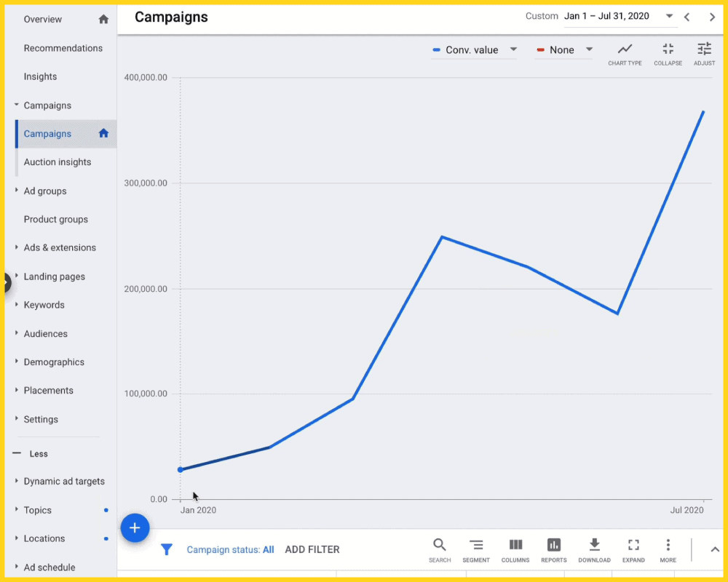Open the chart Adjust settings
This screenshot has width=728, height=582.
coord(704,55)
